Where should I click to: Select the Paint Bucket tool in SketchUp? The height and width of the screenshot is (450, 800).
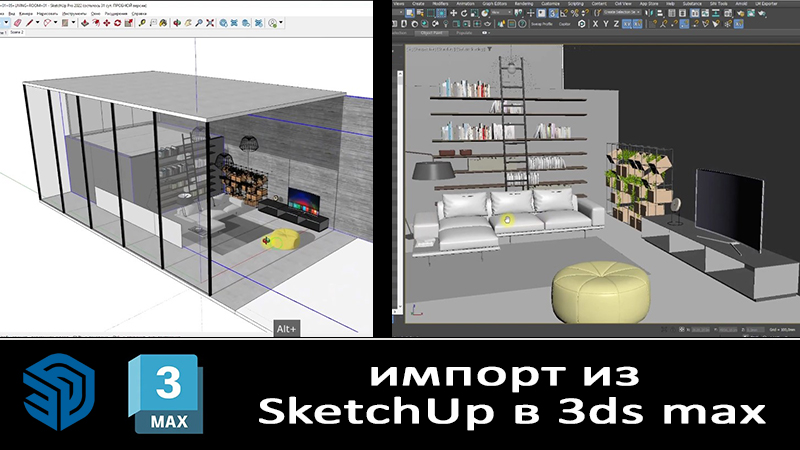(163, 23)
